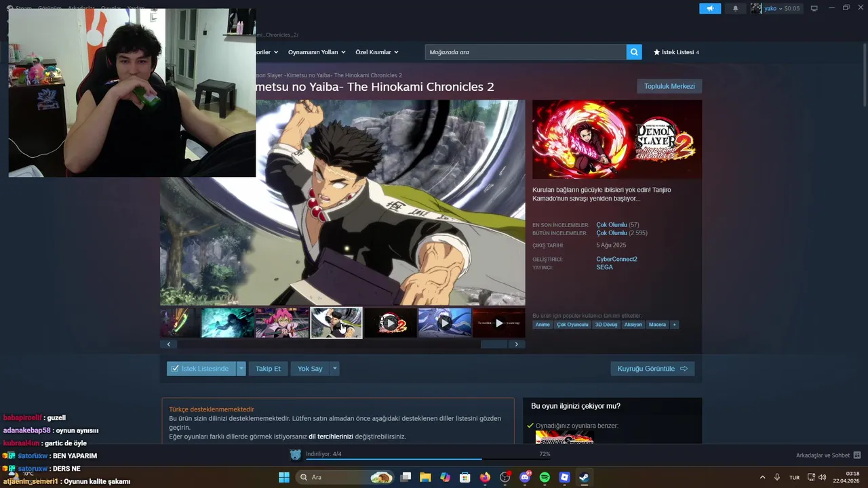This screenshot has width=868, height=488.
Task: Click the game header capsule image
Action: click(617, 140)
